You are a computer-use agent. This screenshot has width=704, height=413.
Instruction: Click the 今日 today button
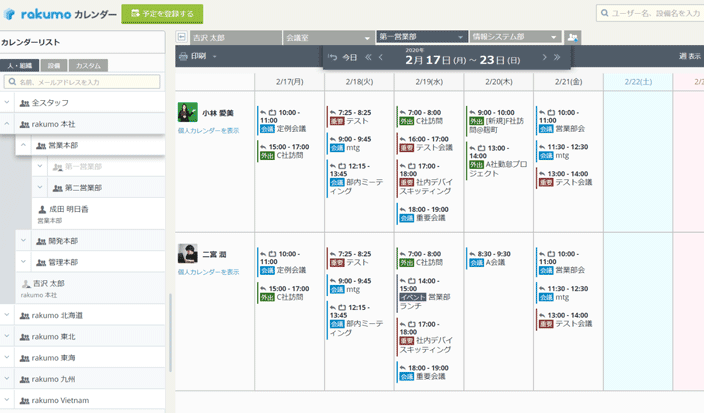click(x=343, y=58)
